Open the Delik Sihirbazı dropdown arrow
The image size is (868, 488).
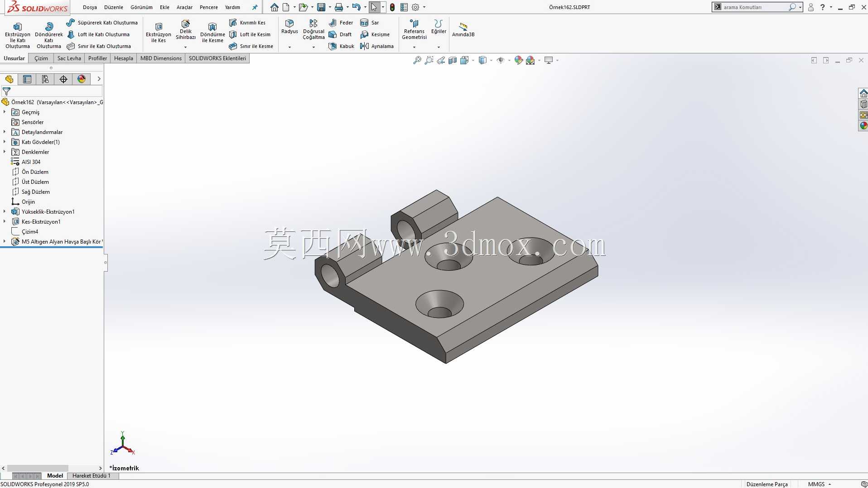point(185,47)
